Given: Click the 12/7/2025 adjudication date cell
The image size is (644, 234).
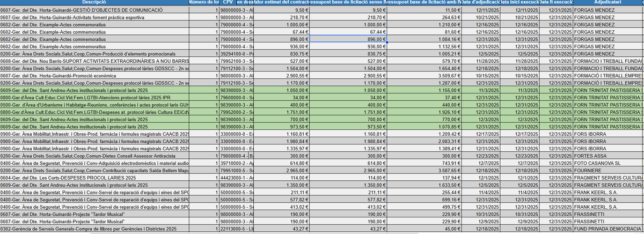Looking at the screenshot, I should [x=481, y=163].
